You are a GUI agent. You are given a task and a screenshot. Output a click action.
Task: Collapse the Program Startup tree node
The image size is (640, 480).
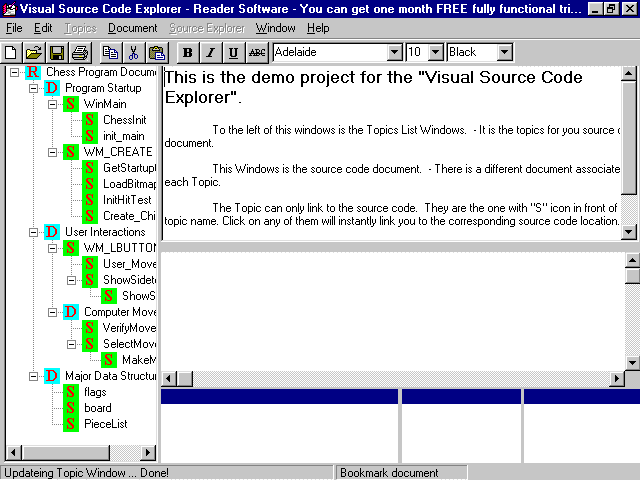[x=33, y=88]
